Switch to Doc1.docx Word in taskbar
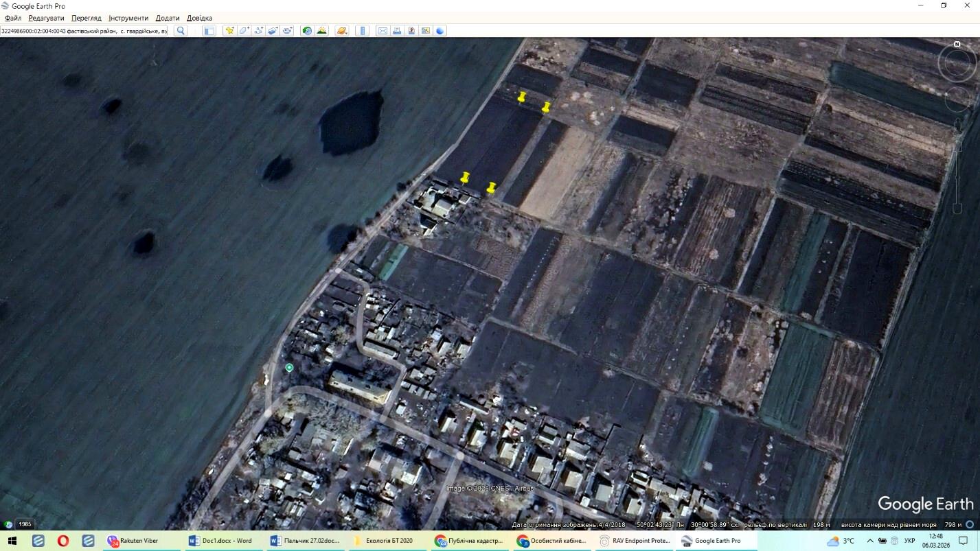 (x=221, y=541)
